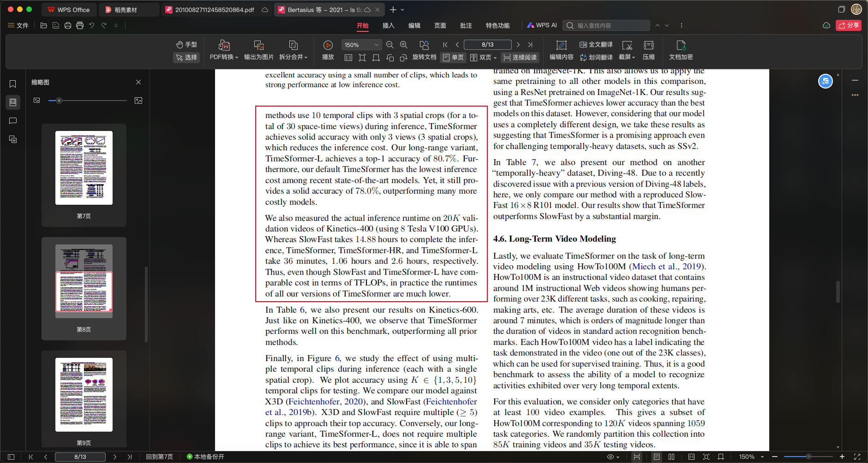868x463 pixels.
Task: Zoom out with the minus magnifier icon
Action: tap(390, 45)
